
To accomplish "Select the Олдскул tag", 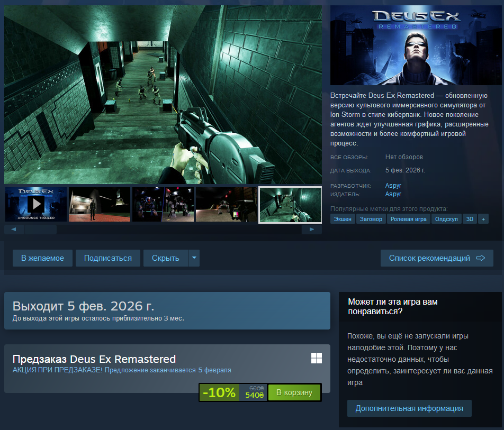I will point(446,219).
